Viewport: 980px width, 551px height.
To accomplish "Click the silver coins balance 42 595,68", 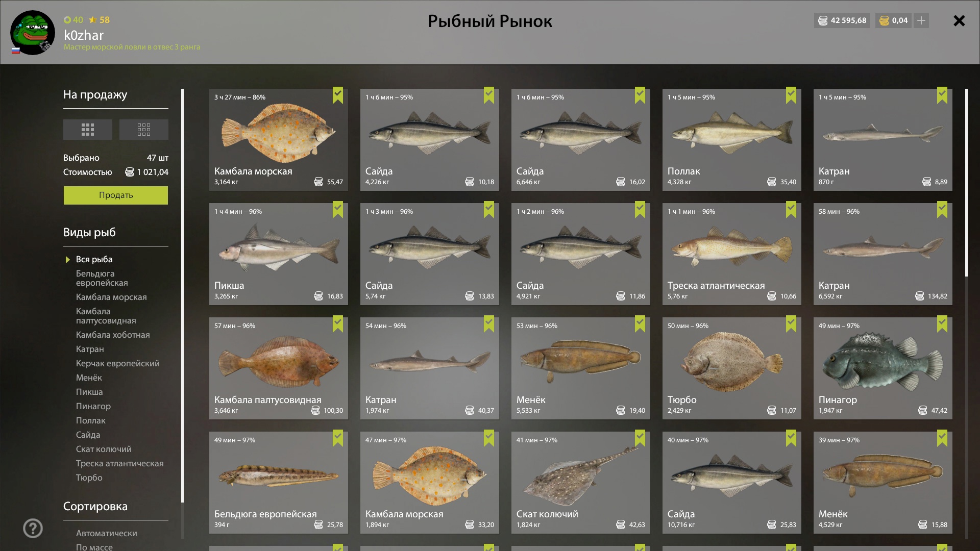I will click(x=842, y=20).
